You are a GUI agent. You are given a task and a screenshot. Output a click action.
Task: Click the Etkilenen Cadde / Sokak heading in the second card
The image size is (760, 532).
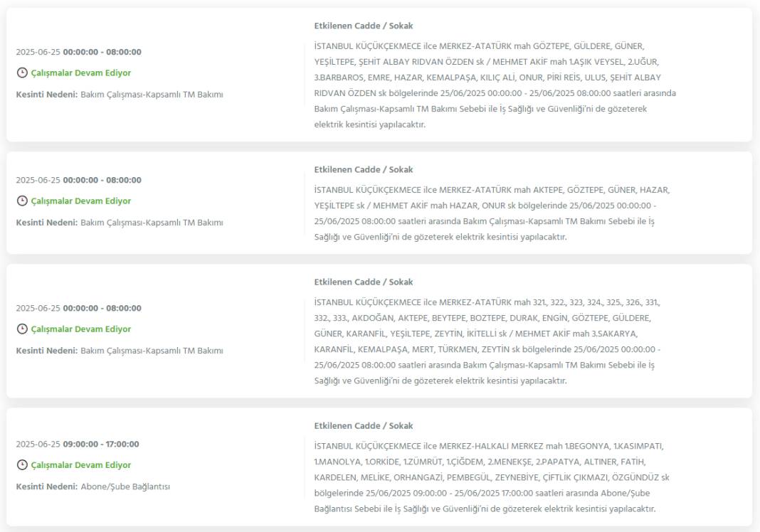click(x=364, y=169)
